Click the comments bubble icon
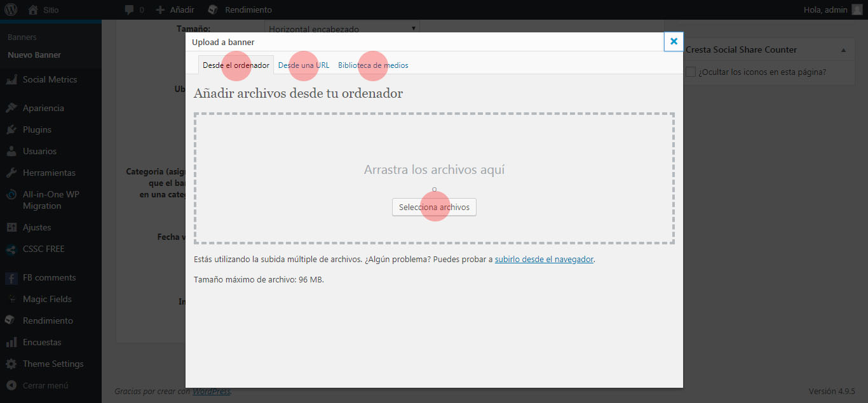Image resolution: width=868 pixels, height=403 pixels. pyautogui.click(x=130, y=10)
